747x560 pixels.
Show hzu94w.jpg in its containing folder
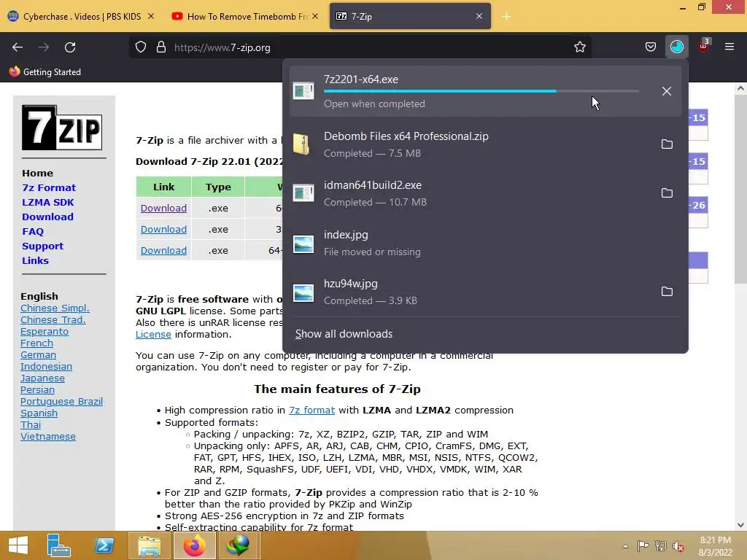pyautogui.click(x=667, y=292)
